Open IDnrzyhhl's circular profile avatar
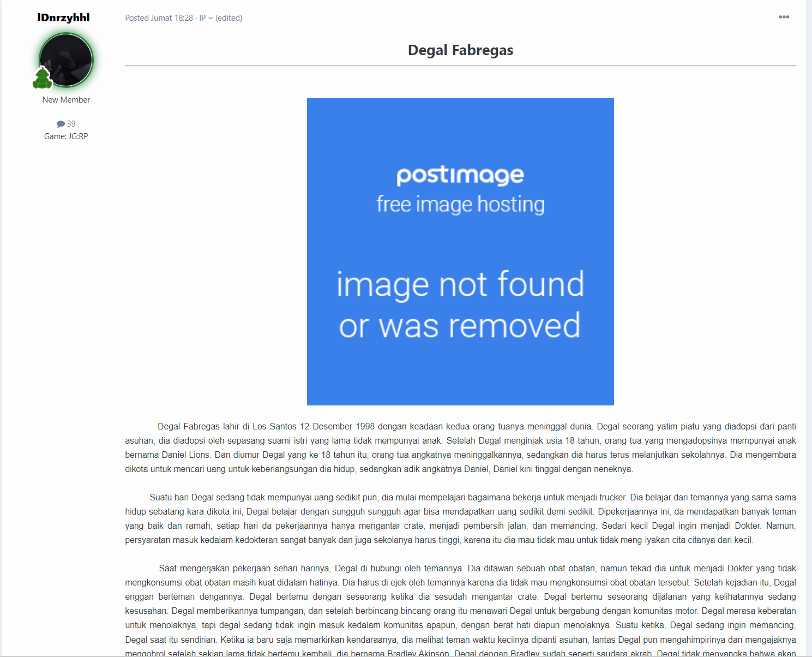812x657 pixels. coord(66,60)
